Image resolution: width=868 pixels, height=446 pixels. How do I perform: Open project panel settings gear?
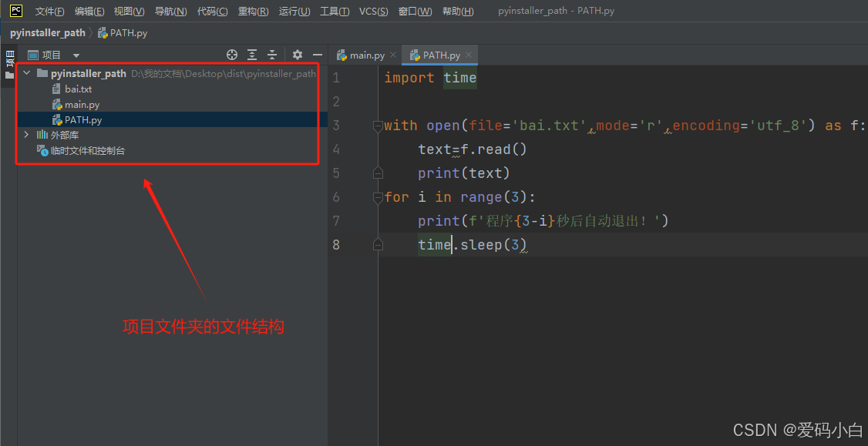click(298, 55)
